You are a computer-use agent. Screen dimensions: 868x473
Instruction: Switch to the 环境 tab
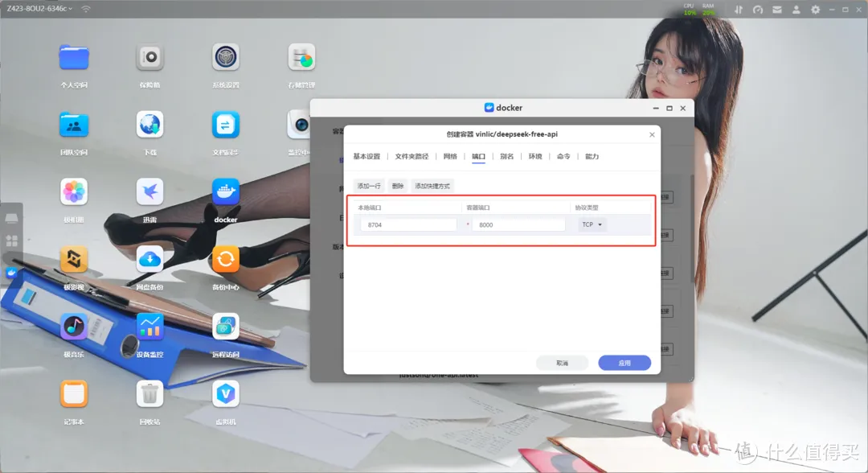tap(536, 156)
